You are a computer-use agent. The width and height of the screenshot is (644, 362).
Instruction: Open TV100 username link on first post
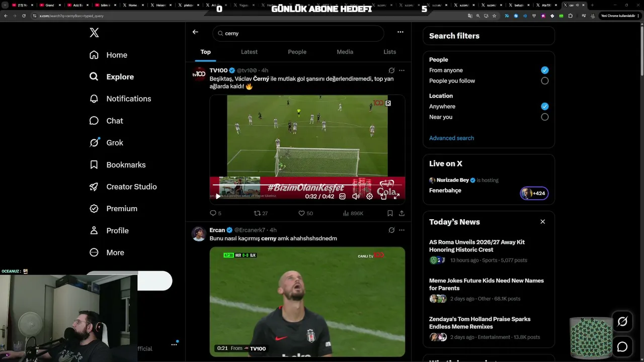coord(218,70)
